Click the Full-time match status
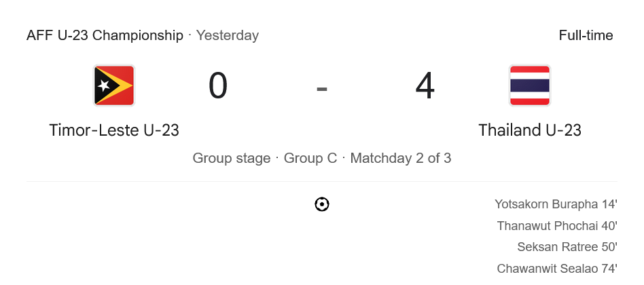This screenshot has width=644, height=285. pos(586,35)
